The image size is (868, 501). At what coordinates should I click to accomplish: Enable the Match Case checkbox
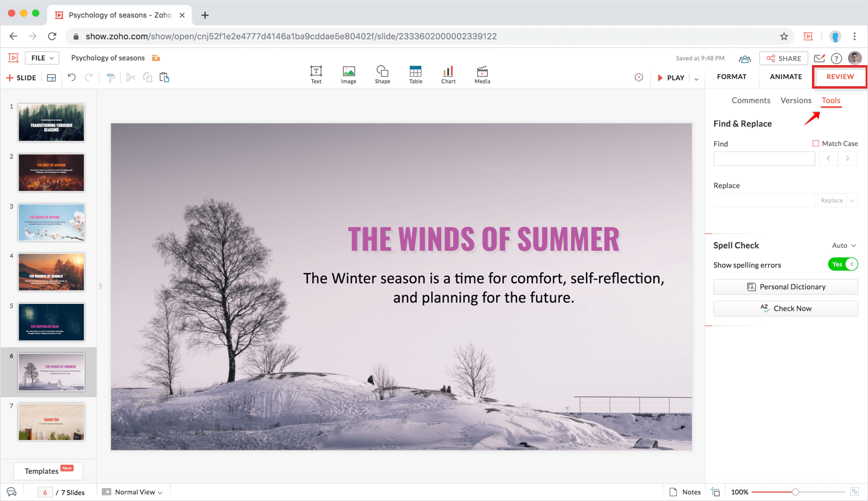click(816, 143)
